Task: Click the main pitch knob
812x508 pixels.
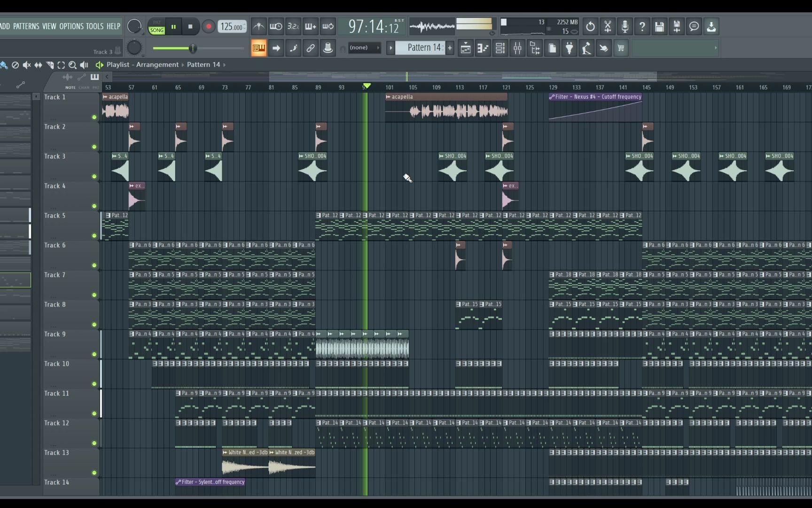Action: [134, 26]
